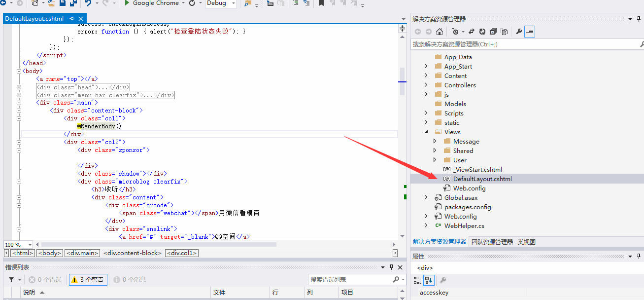Select the Models folder
This screenshot has height=300, width=644.
point(455,104)
